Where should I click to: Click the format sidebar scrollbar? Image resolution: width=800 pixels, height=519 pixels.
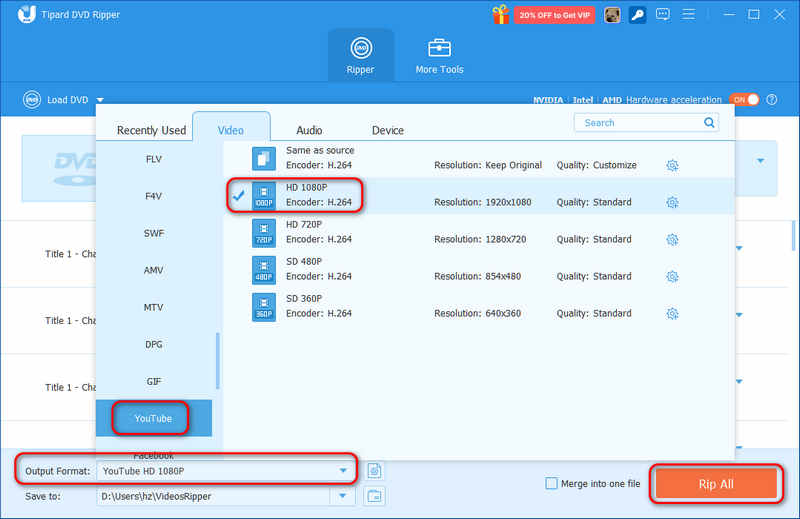point(218,361)
